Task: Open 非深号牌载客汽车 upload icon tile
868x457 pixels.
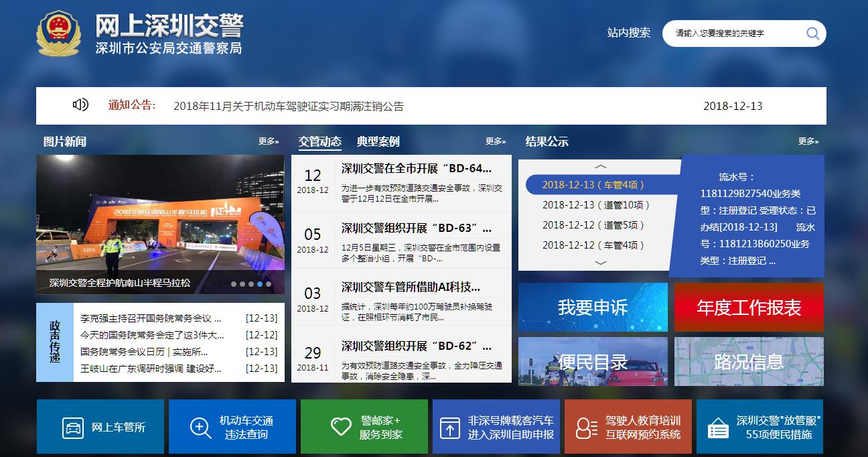Action: click(449, 428)
